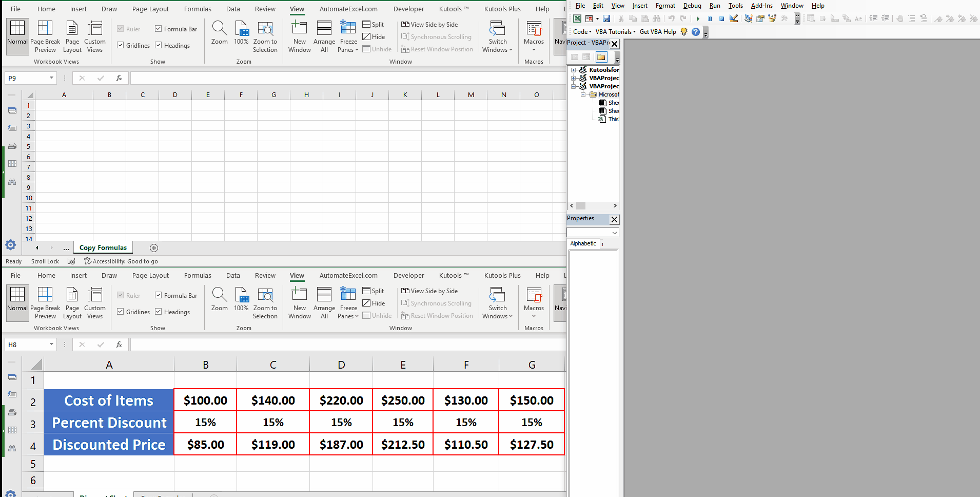980x497 pixels.
Task: Click the Save icon in VBA editor toolbar
Action: point(606,19)
